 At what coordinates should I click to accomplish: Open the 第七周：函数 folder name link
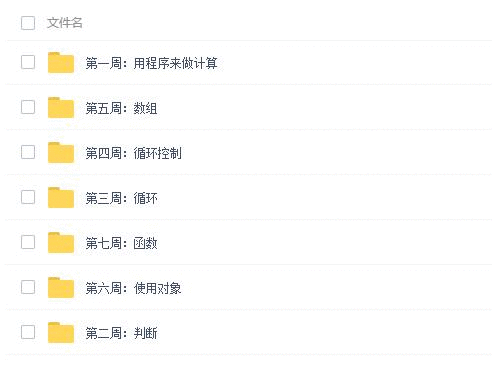pos(121,243)
